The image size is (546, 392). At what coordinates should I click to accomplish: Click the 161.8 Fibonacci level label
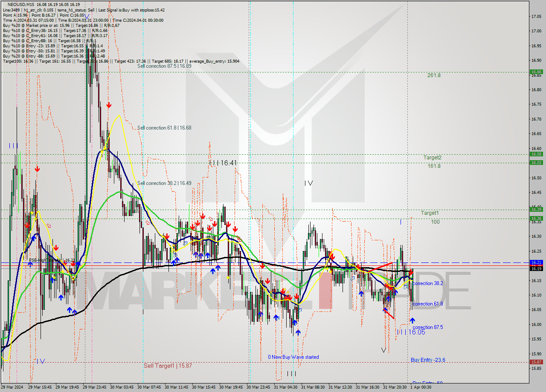434,166
